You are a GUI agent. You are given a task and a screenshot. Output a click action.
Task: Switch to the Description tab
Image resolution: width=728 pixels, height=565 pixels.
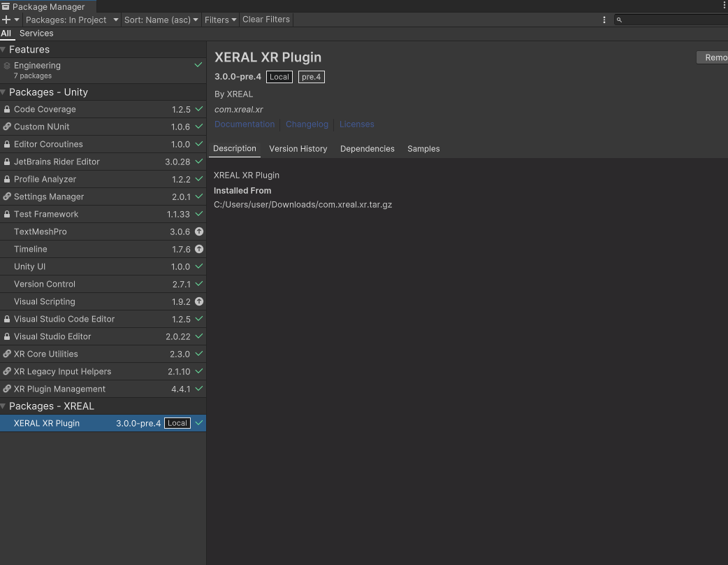point(235,149)
